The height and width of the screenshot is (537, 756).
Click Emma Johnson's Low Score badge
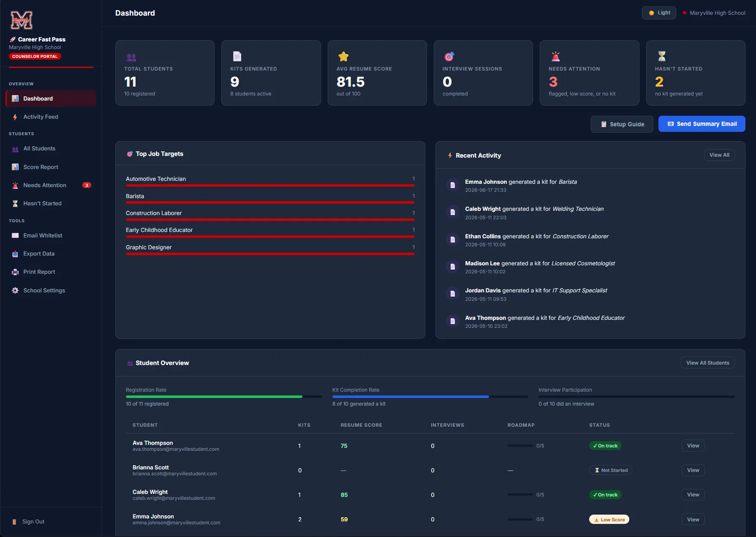click(x=609, y=520)
